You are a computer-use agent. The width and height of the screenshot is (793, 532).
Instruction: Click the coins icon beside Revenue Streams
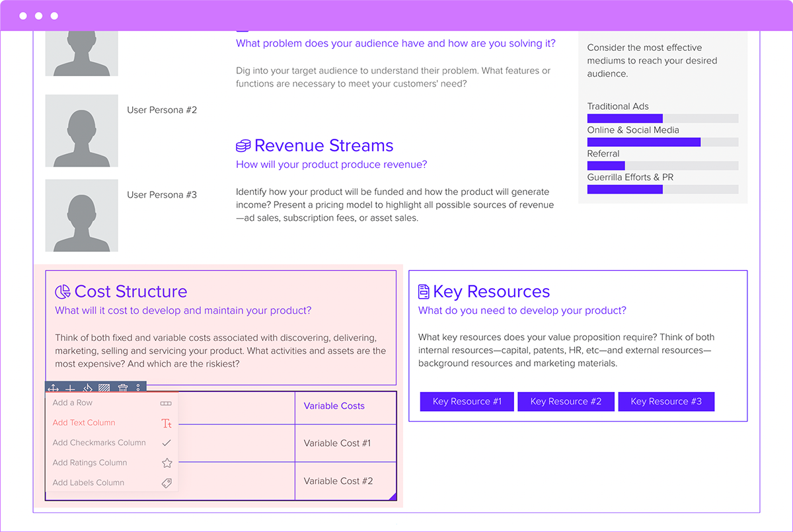point(243,145)
